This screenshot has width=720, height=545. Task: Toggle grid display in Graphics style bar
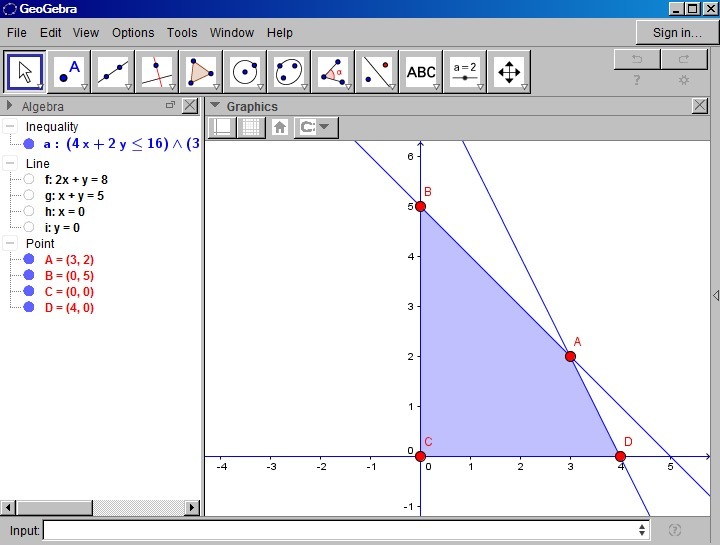point(251,127)
